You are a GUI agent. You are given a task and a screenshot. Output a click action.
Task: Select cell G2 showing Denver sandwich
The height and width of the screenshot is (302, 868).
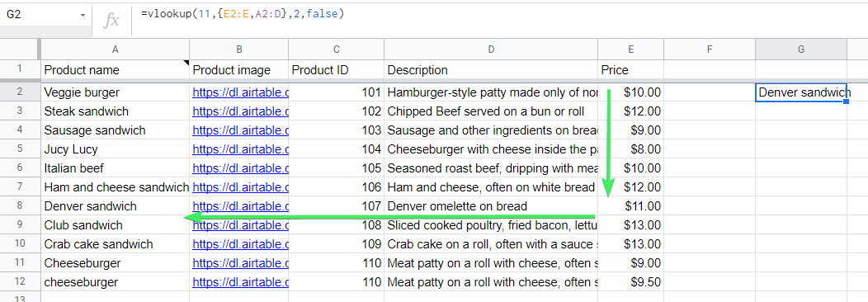pos(801,92)
